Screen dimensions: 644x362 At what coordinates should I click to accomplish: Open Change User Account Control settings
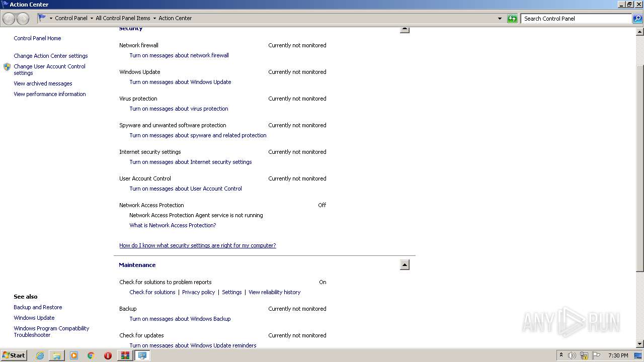[49, 69]
